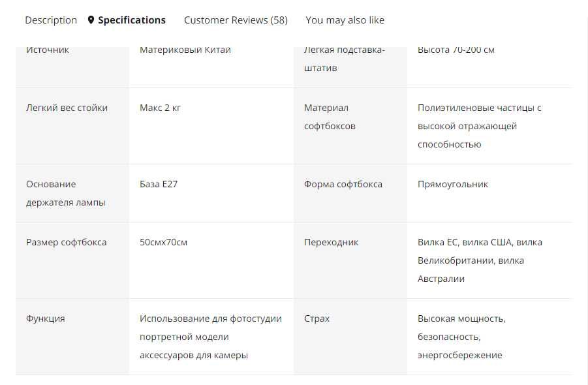Image resolution: width=588 pixels, height=385 pixels.
Task: Select the Высокая мощность value text
Action: click(x=461, y=337)
